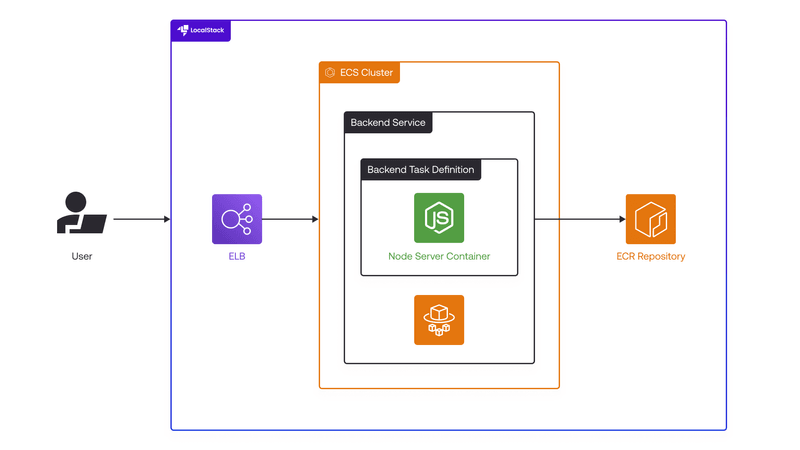Select the orange ECR Repository icon
800x450 pixels.
pos(651,219)
